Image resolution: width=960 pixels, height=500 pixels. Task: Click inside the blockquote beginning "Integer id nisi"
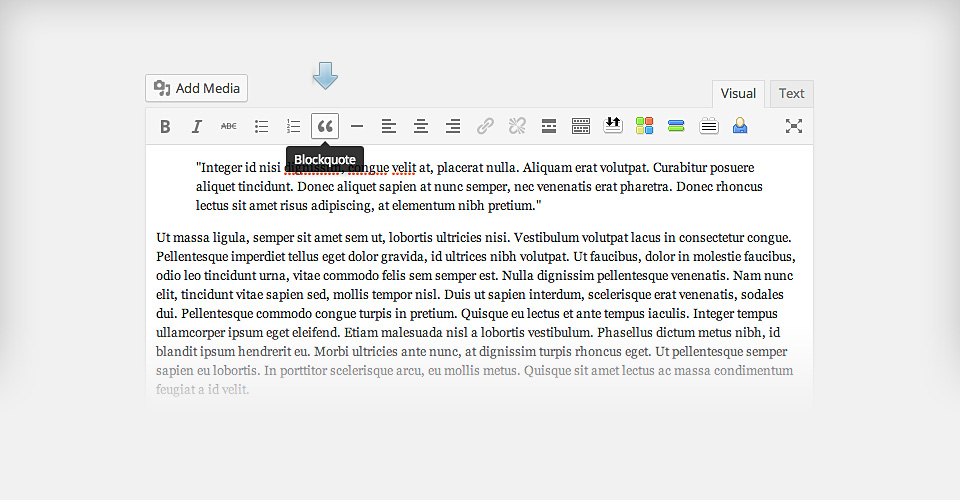[479, 187]
